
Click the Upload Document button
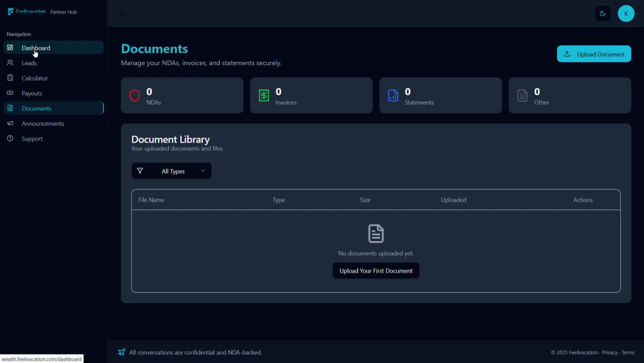(x=594, y=54)
